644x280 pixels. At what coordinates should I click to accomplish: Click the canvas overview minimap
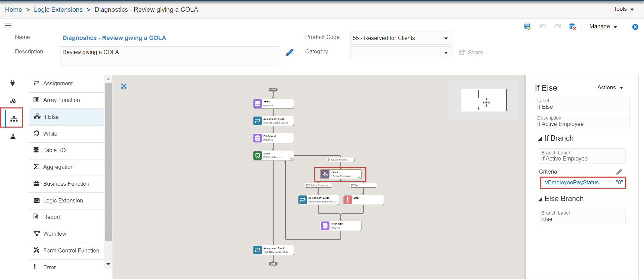(484, 100)
